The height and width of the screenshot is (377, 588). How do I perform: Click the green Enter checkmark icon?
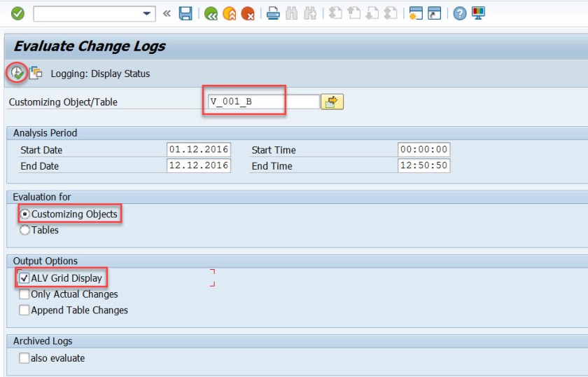pyautogui.click(x=17, y=14)
